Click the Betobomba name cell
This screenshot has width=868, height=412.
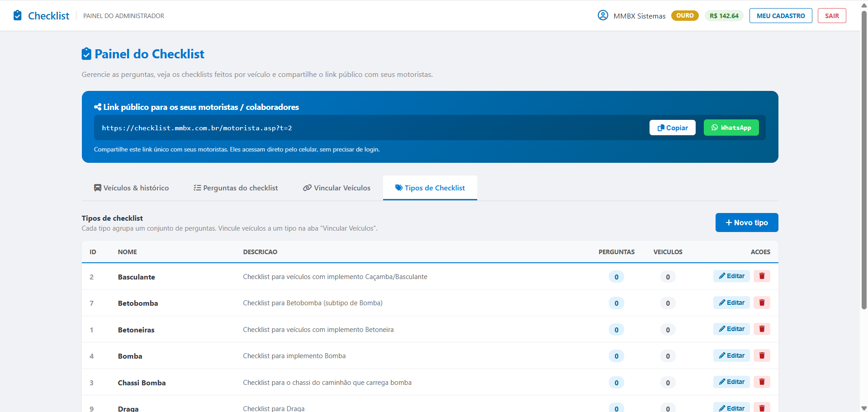tap(138, 303)
